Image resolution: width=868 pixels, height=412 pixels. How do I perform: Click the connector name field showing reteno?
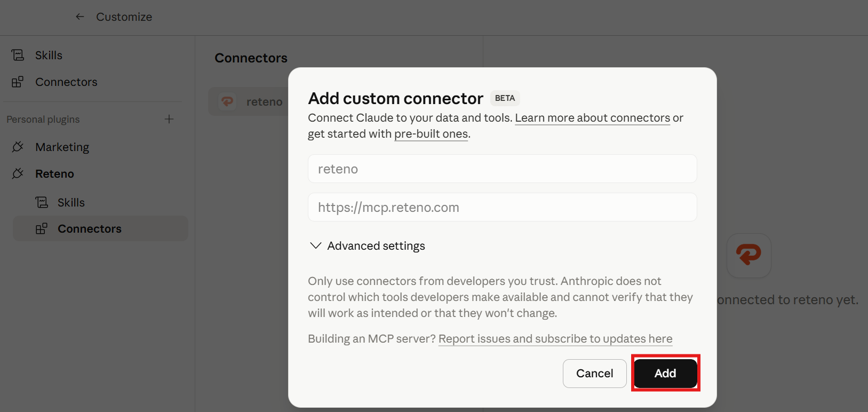(502, 169)
